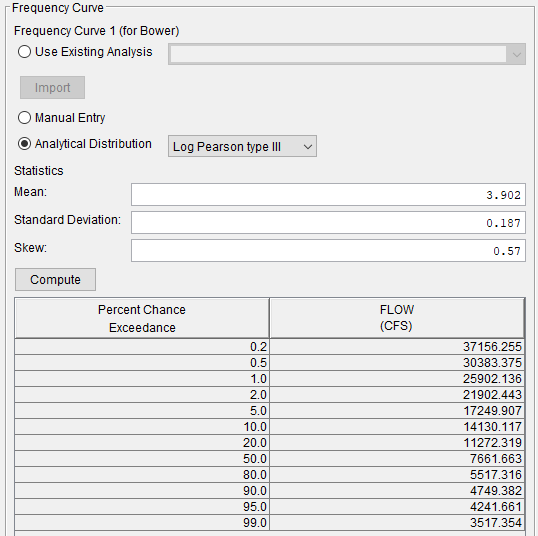Click the flow value 11272.319
The image size is (538, 536).
pyautogui.click(x=397, y=443)
